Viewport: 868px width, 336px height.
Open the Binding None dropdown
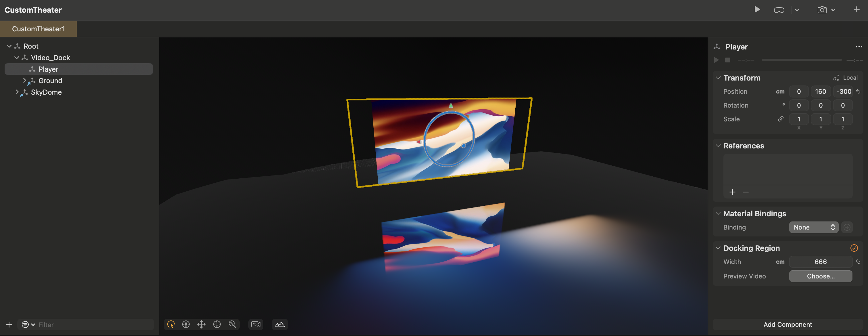pos(813,227)
